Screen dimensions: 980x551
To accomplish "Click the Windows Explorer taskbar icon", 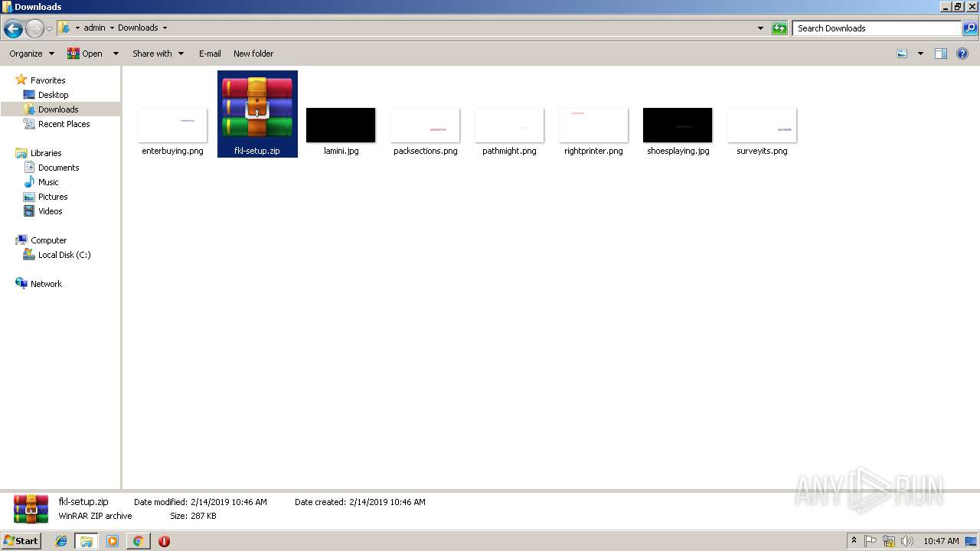I will pyautogui.click(x=87, y=541).
